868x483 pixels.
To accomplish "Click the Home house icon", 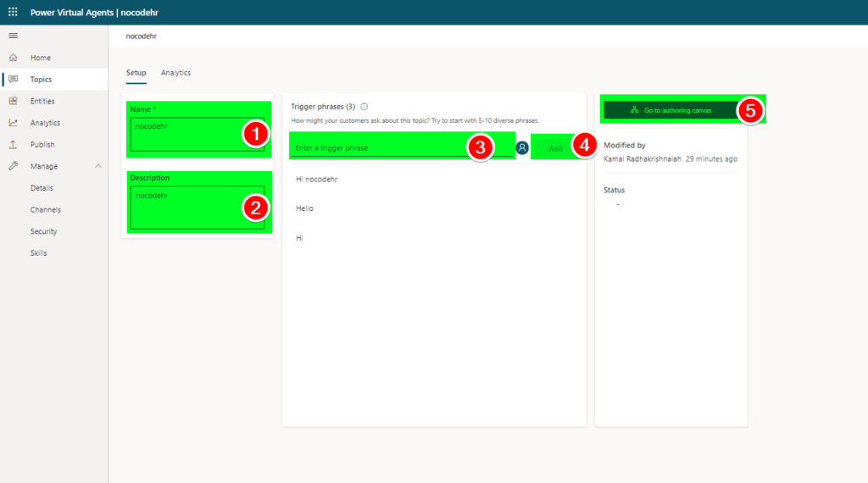I will [13, 58].
